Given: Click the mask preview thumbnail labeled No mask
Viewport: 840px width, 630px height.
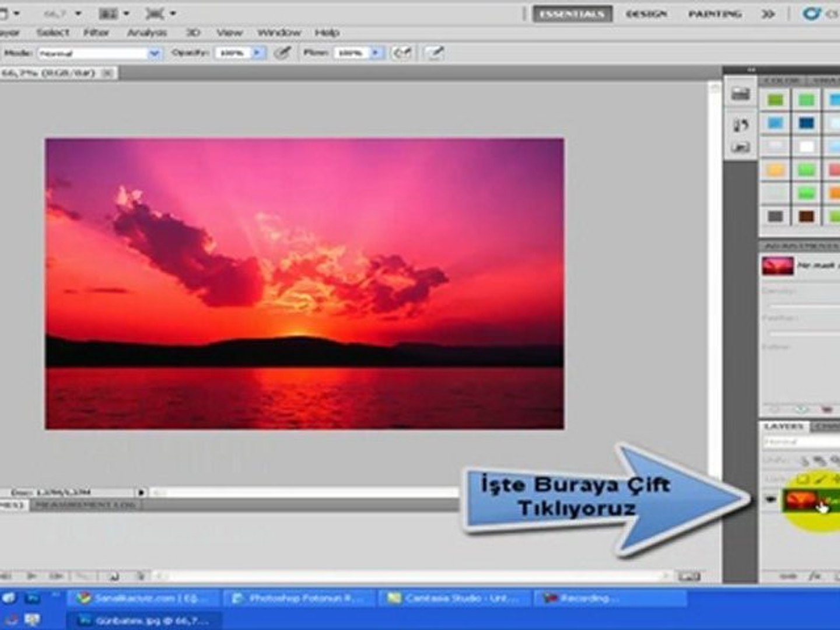Looking at the screenshot, I should (778, 266).
